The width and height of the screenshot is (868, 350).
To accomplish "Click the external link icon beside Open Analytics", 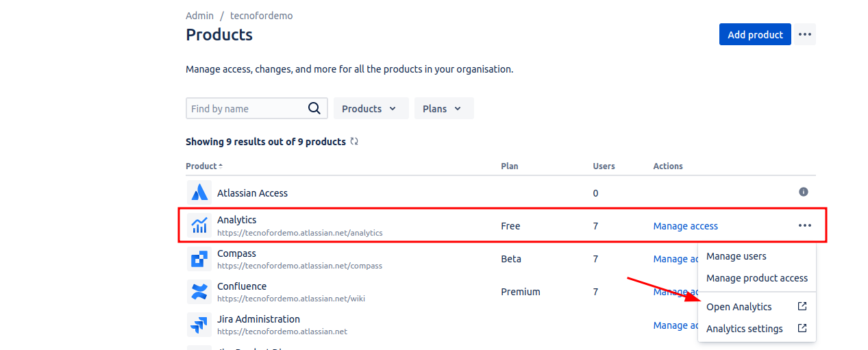I will (802, 307).
